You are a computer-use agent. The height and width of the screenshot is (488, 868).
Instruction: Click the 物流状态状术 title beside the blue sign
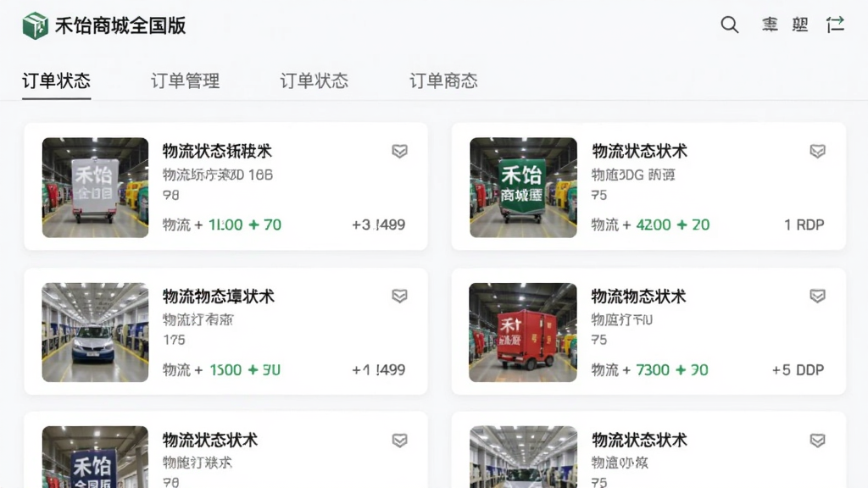pos(210,441)
